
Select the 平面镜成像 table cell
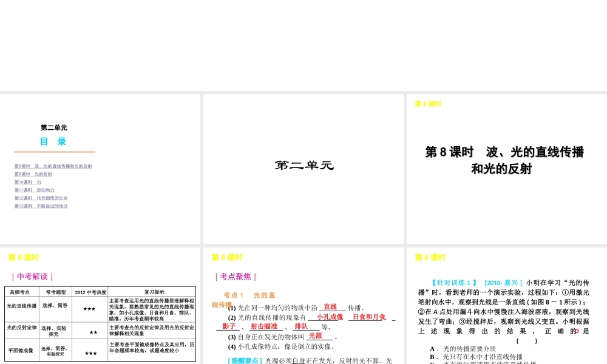pos(22,351)
